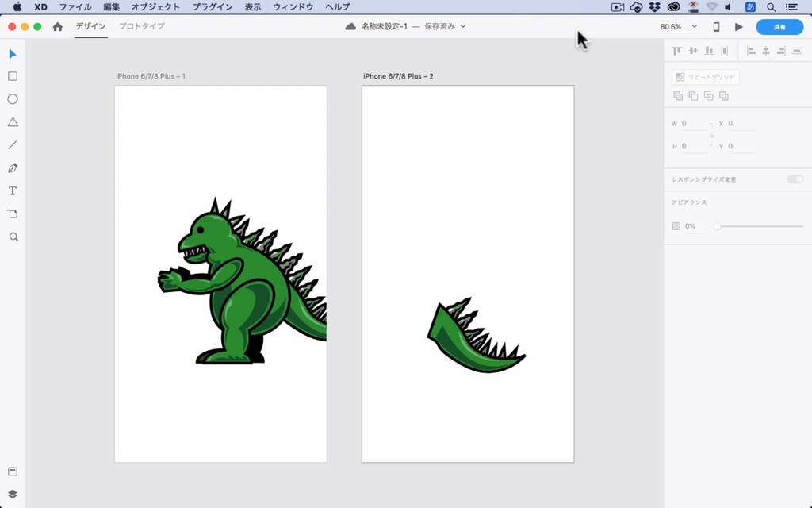The width and height of the screenshot is (812, 508).
Task: Align center horizontally icon
Action: coord(766,50)
